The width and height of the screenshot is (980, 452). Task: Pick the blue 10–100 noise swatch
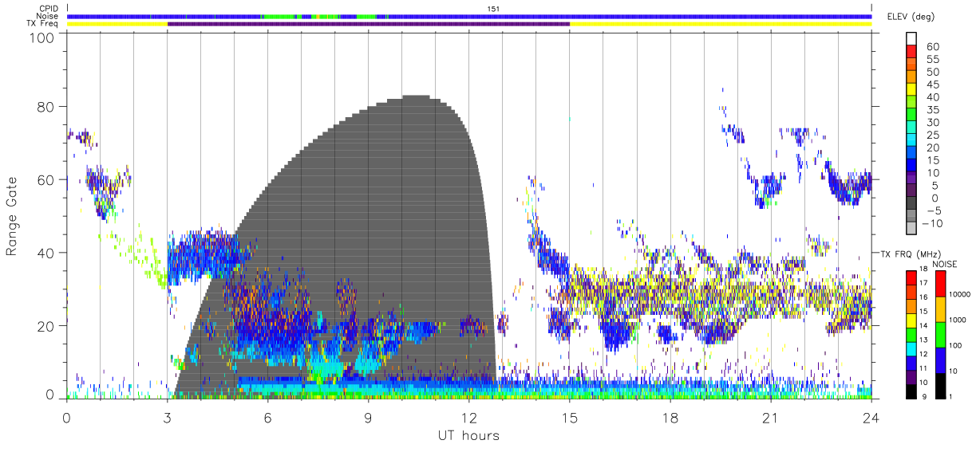pyautogui.click(x=940, y=360)
